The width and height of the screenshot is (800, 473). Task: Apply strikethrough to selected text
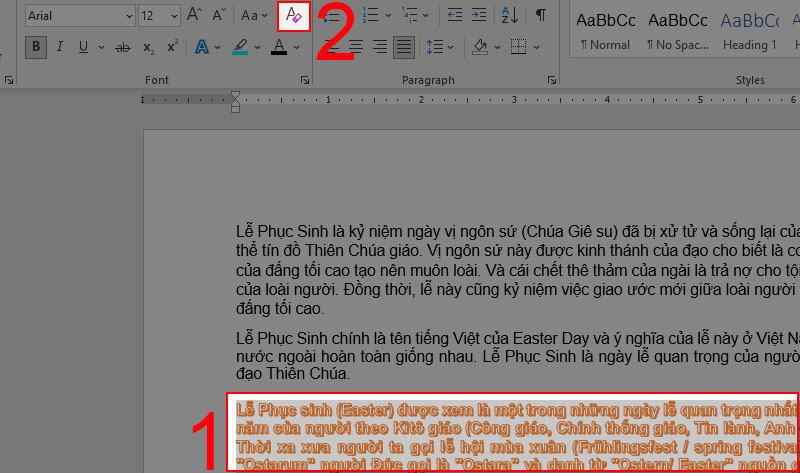pos(123,47)
